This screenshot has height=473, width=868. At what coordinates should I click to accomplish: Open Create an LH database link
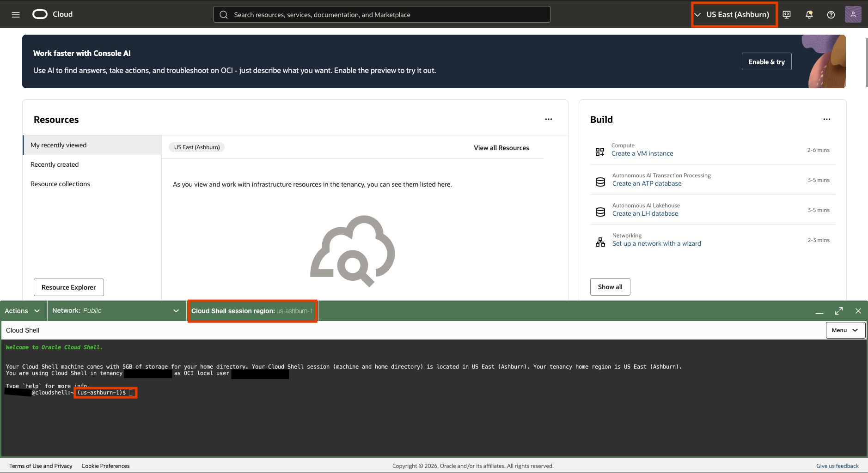point(645,214)
